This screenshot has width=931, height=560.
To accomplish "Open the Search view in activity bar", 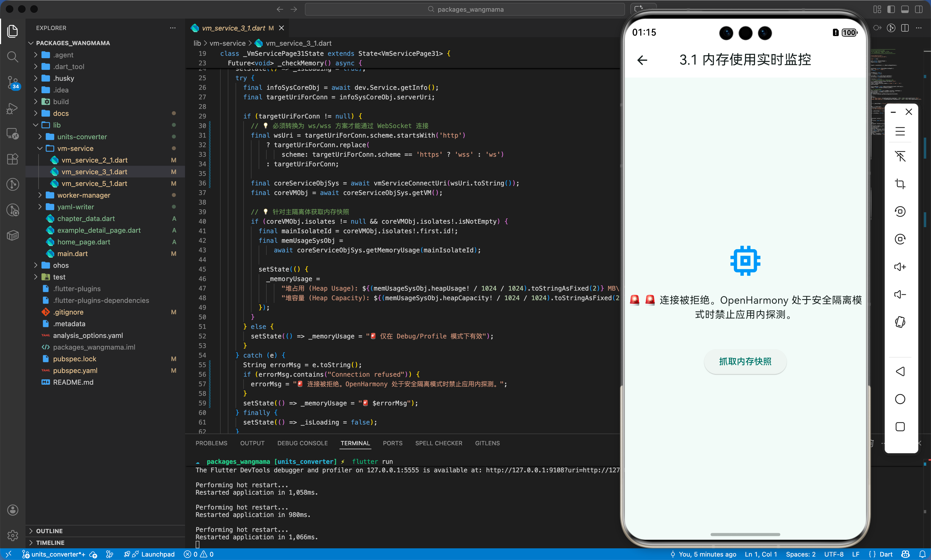I will point(12,57).
